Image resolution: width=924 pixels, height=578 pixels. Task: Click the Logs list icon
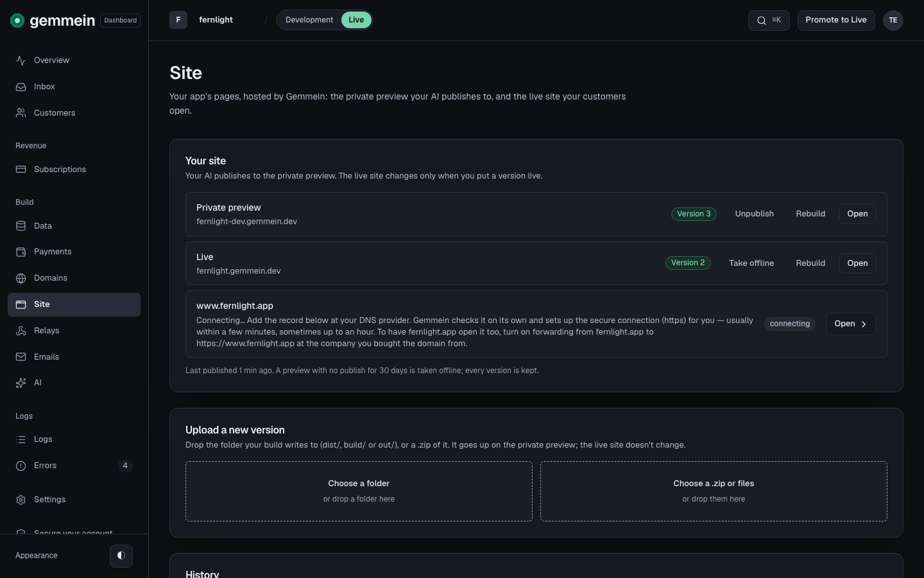[21, 439]
